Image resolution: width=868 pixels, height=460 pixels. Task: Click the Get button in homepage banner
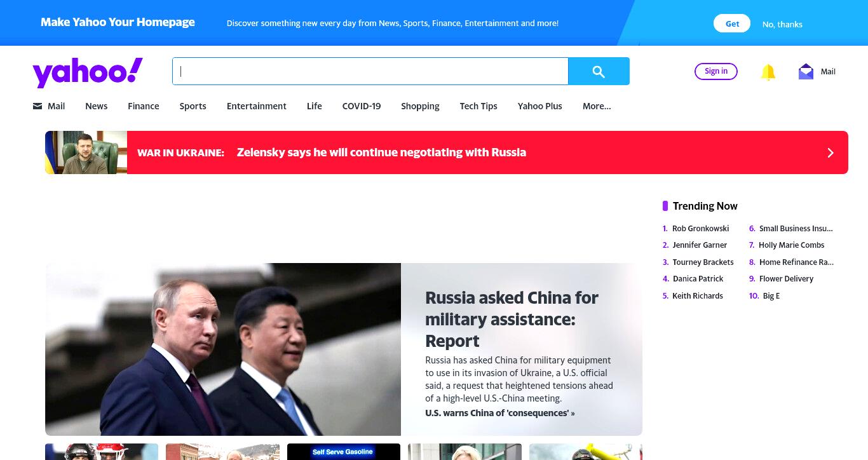coord(732,24)
